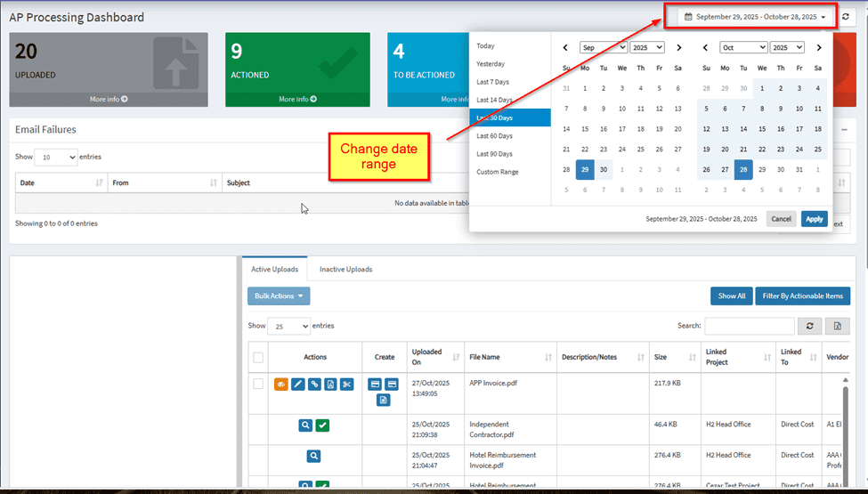The image size is (868, 494).
Task: Expand the 25 entries per page selector
Action: (288, 326)
